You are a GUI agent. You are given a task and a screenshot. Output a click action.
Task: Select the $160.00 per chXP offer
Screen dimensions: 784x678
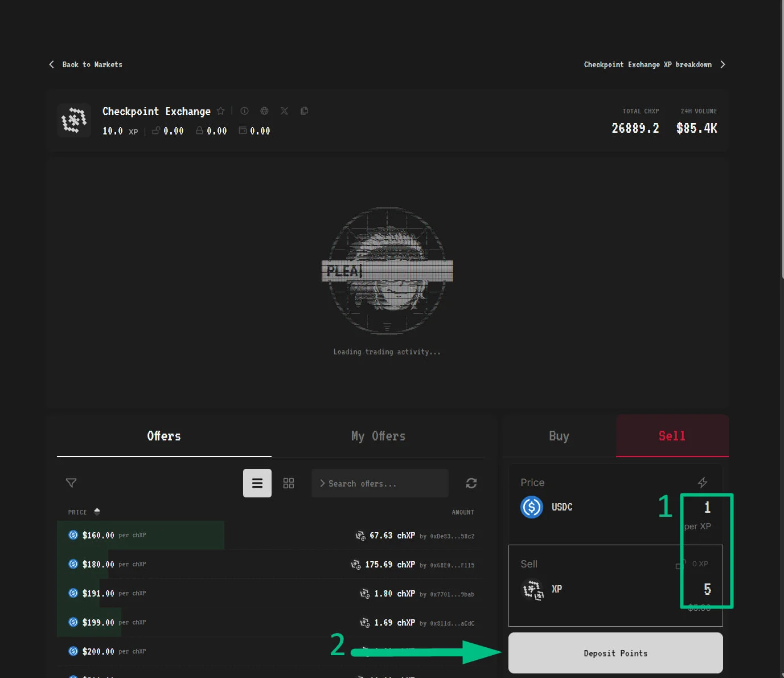click(271, 535)
